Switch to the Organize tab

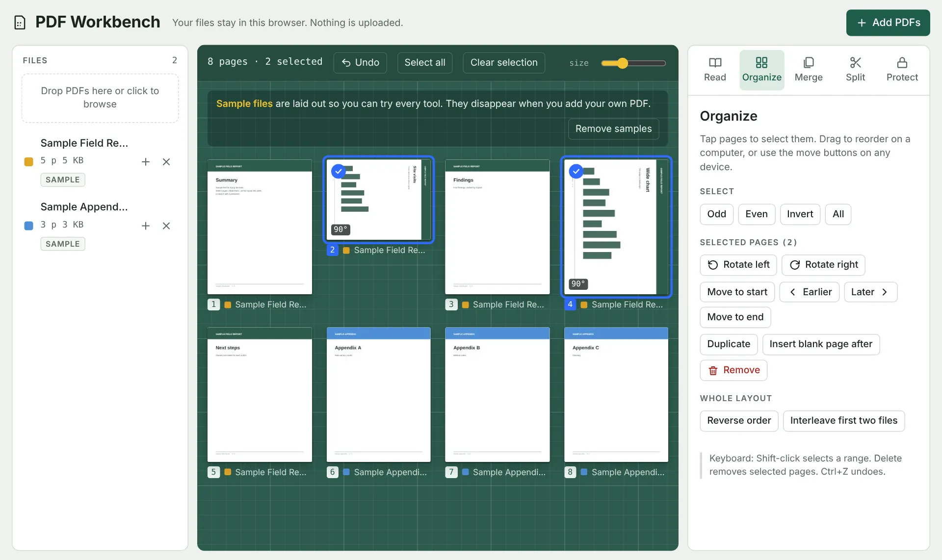tap(761, 70)
